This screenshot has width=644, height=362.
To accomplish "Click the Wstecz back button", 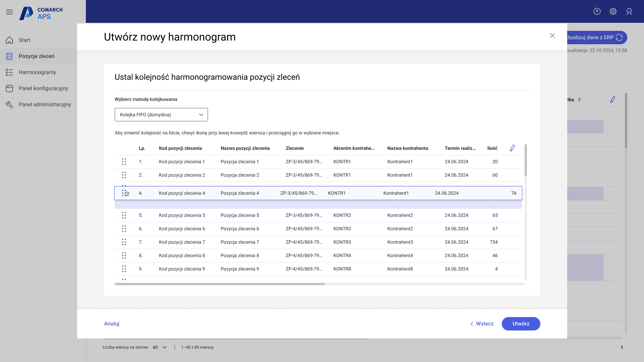I will (482, 323).
